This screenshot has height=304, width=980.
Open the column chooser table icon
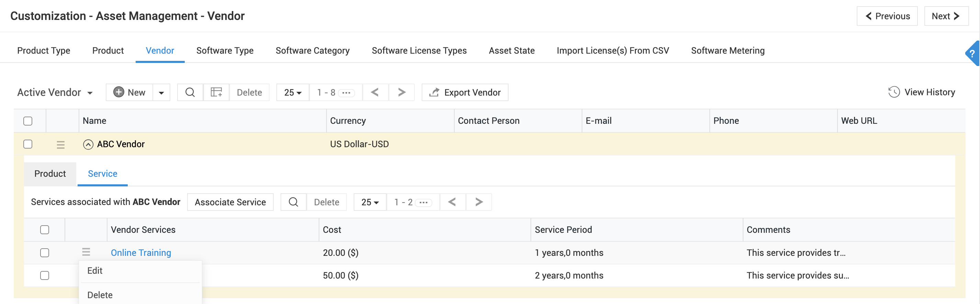[x=216, y=93]
